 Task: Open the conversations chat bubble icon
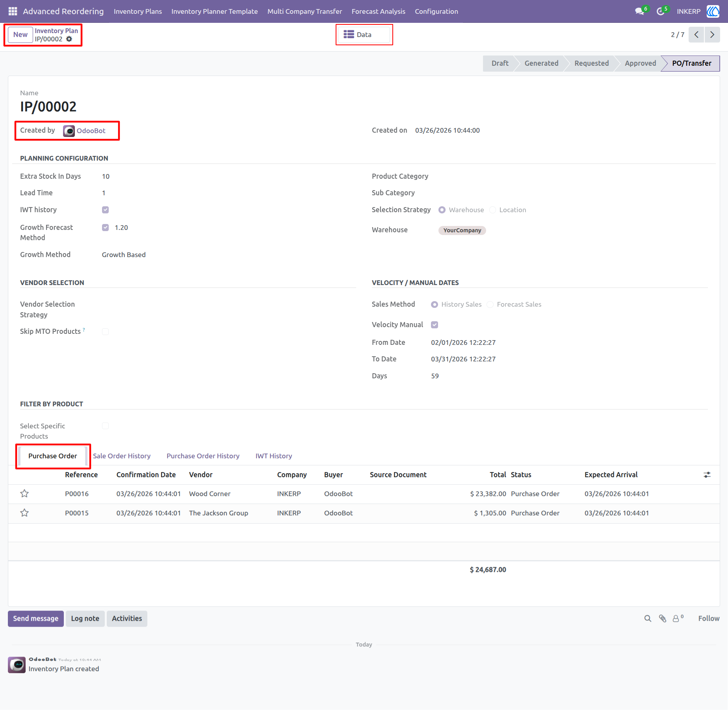[x=639, y=11]
